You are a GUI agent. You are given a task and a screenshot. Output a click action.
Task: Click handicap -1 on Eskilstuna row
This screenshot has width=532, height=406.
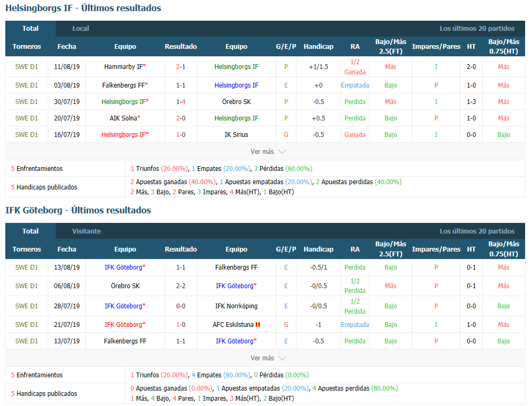(318, 325)
